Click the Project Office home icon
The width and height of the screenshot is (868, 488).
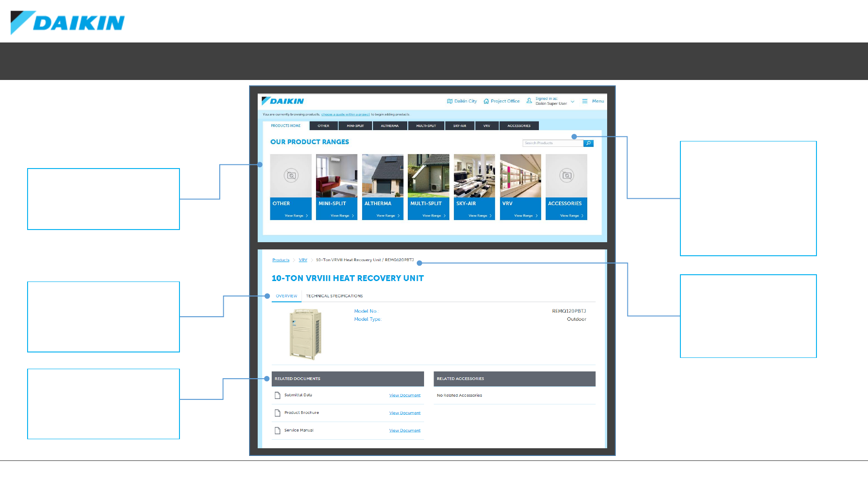click(x=486, y=101)
